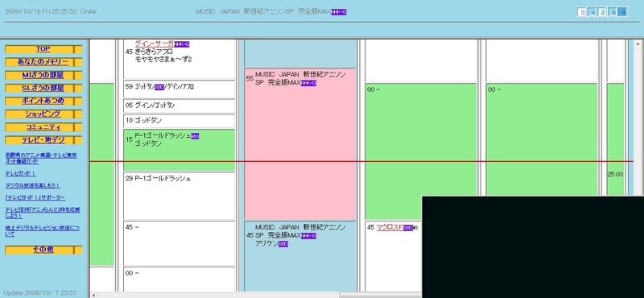
Task: Click the abn badge beside P-1ゴールドラッシュ
Action: [195, 136]
